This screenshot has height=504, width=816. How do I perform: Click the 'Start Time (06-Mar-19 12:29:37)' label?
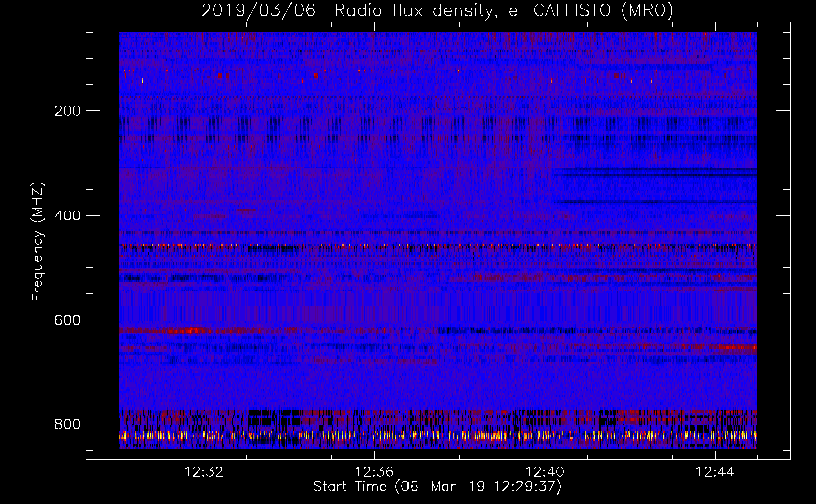pos(437,487)
